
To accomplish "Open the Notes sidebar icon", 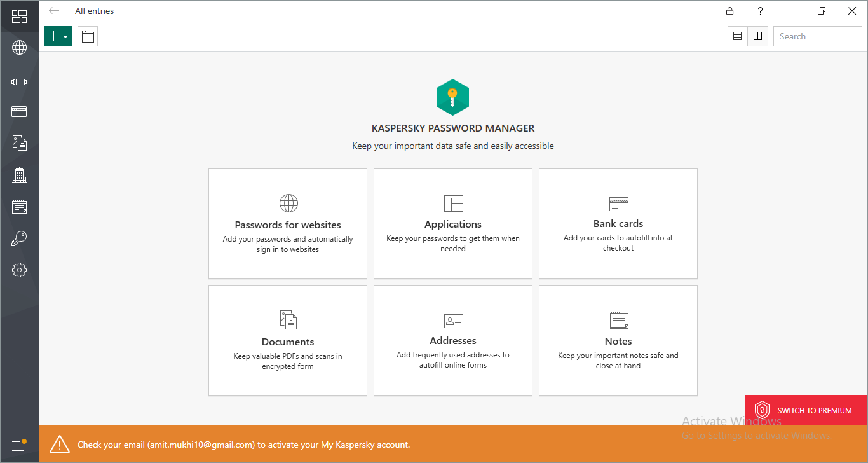I will [x=19, y=207].
